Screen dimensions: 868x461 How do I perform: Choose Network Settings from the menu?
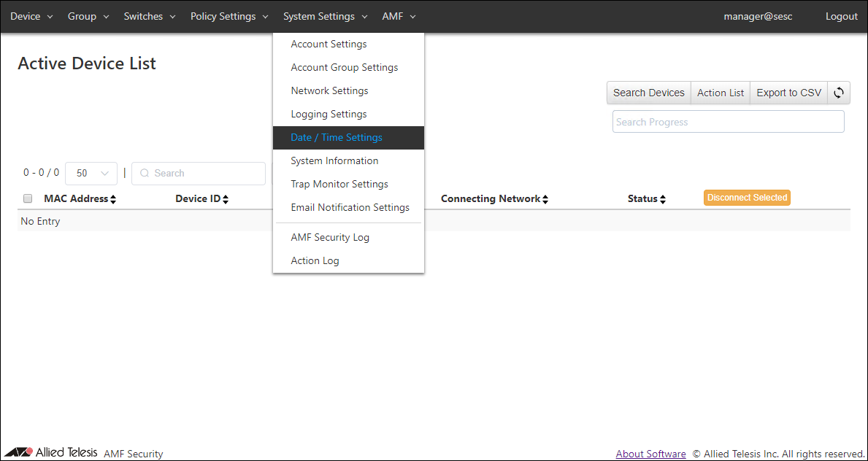click(x=329, y=90)
